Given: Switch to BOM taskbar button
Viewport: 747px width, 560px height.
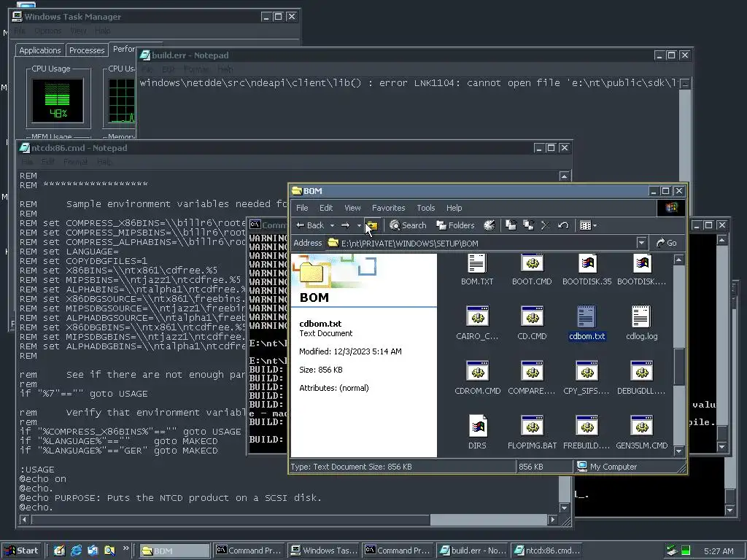Looking at the screenshot, I should 174,551.
